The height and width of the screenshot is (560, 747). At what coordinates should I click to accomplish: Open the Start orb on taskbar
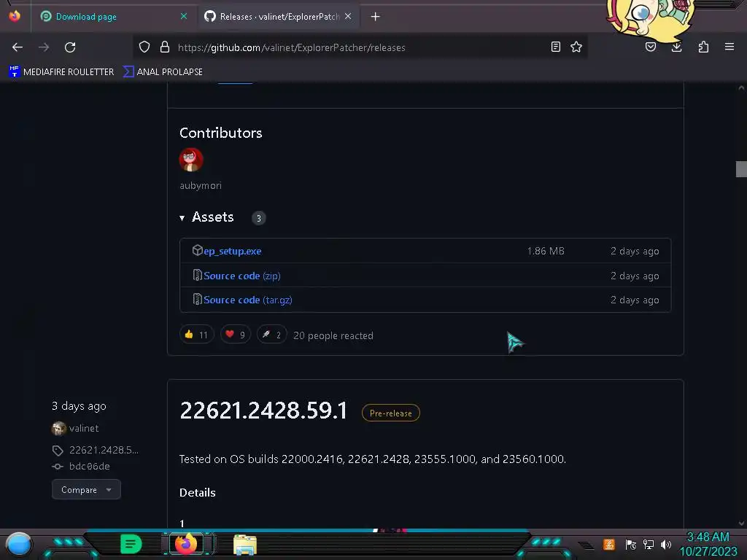coord(18,544)
